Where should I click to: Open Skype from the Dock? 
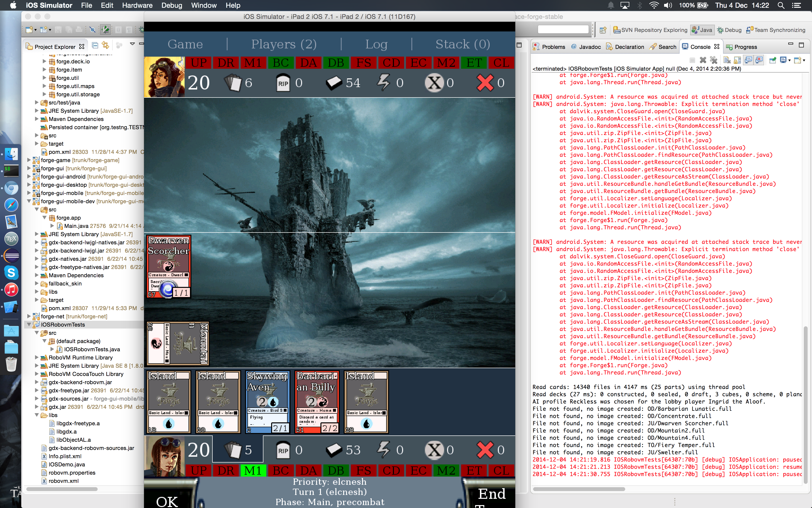point(11,272)
